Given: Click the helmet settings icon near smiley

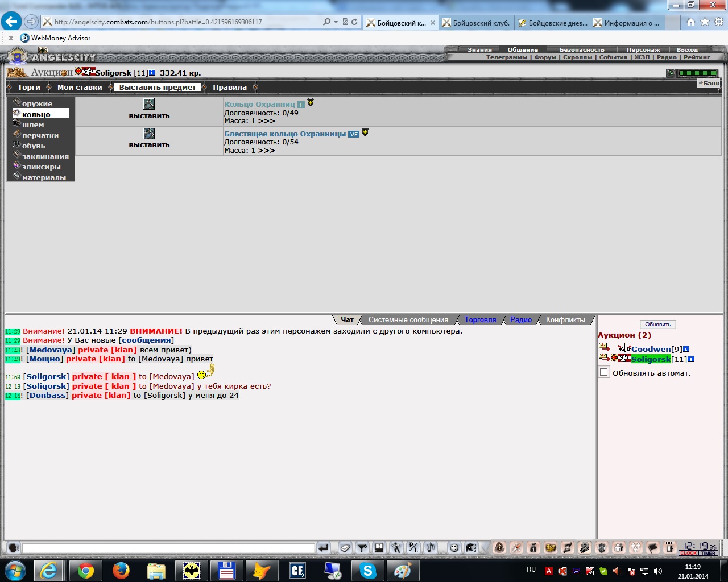Looking at the screenshot, I should pyautogui.click(x=471, y=548).
